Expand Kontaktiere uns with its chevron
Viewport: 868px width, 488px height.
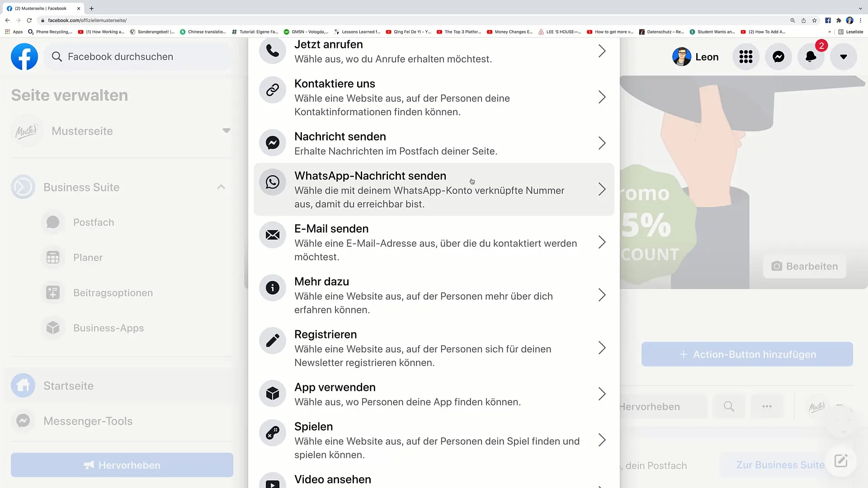[x=602, y=97]
